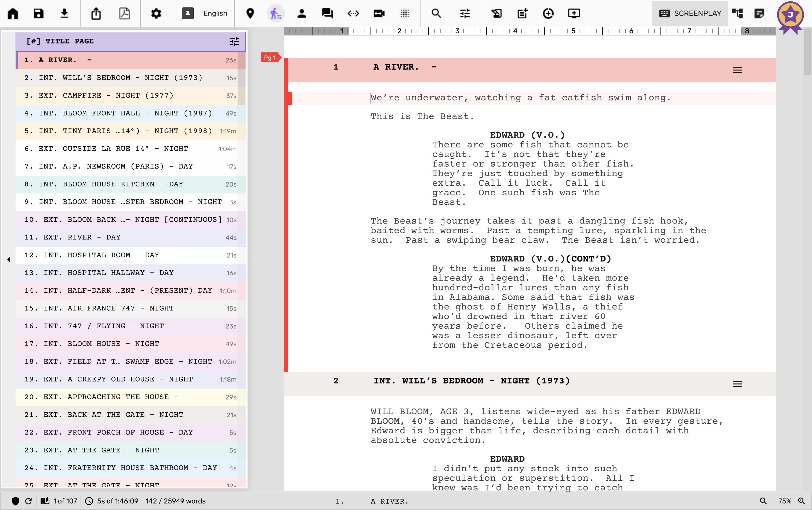Image resolution: width=812 pixels, height=510 pixels.
Task: Toggle the highlighted action element icon
Action: pyautogui.click(x=276, y=13)
